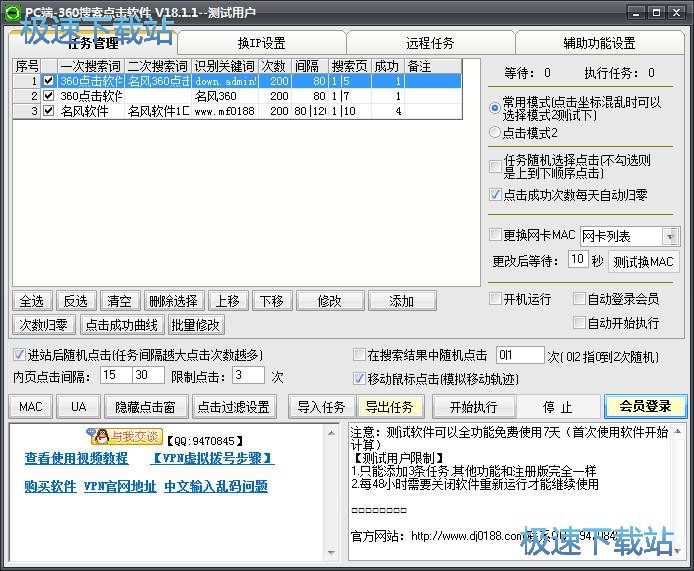Click the 停止 button
This screenshot has width=694, height=571.
pyautogui.click(x=558, y=406)
